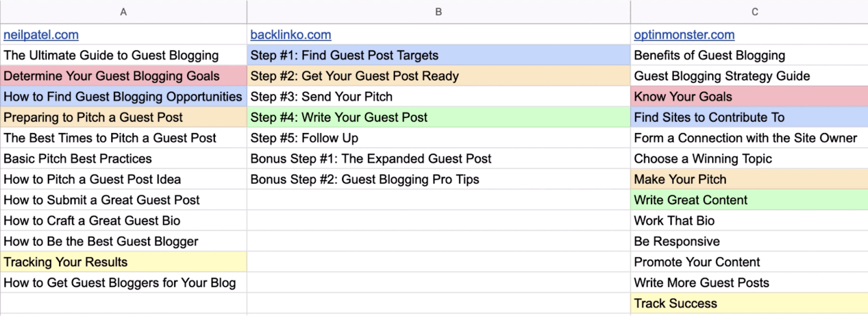Click the 'Track Success' cell
Image resolution: width=868 pixels, height=316 pixels.
click(675, 304)
